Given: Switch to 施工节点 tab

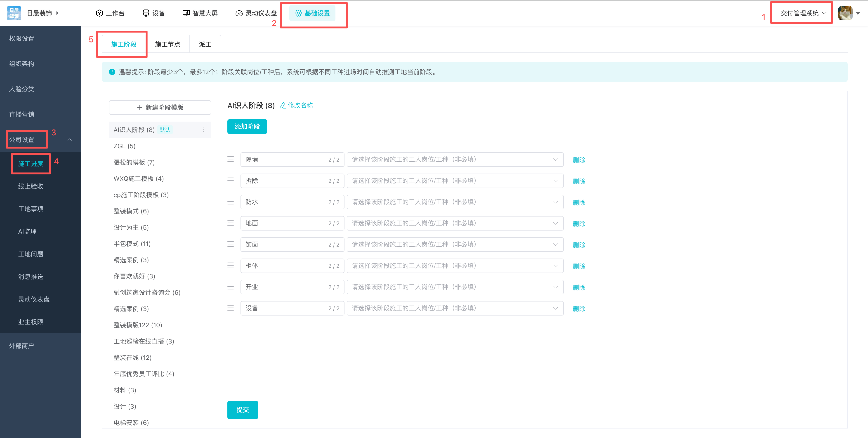Looking at the screenshot, I should point(167,44).
